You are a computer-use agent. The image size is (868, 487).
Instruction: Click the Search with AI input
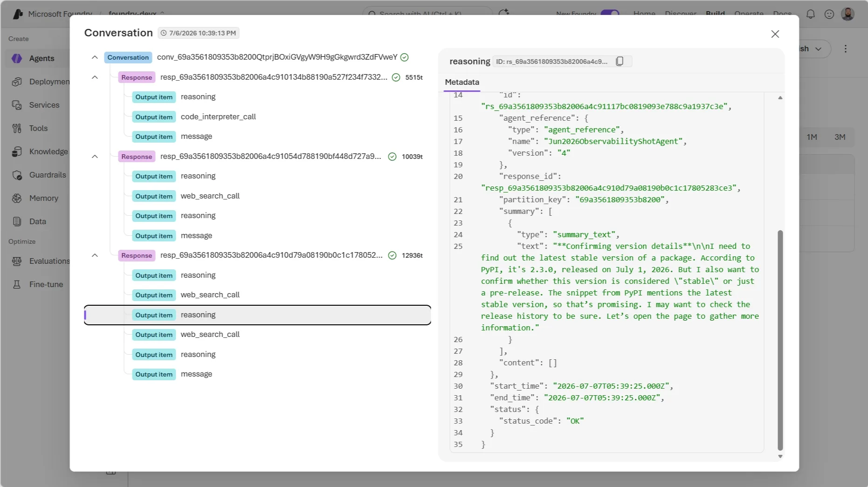pos(427,14)
